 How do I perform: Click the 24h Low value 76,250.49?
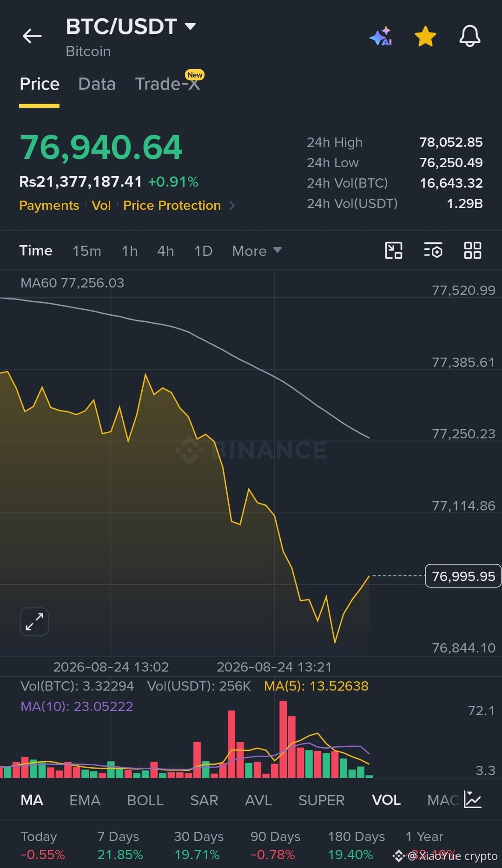point(451,163)
